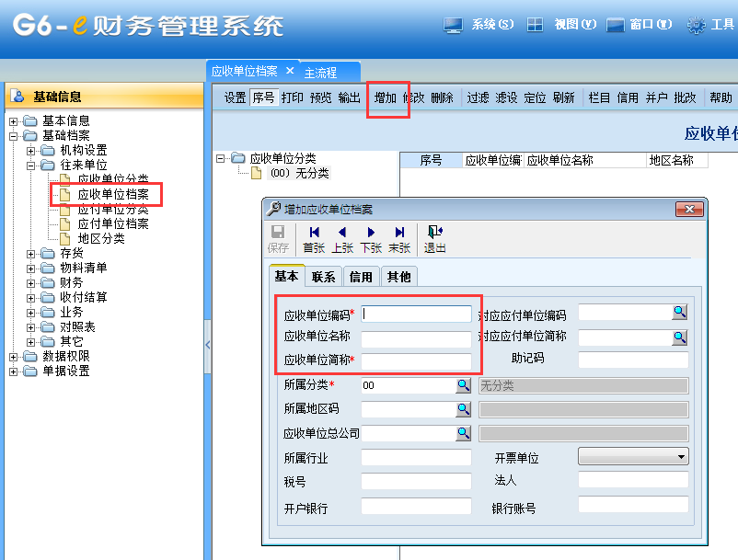
Task: Click the 上张 previous record arrow
Action: [x=342, y=233]
